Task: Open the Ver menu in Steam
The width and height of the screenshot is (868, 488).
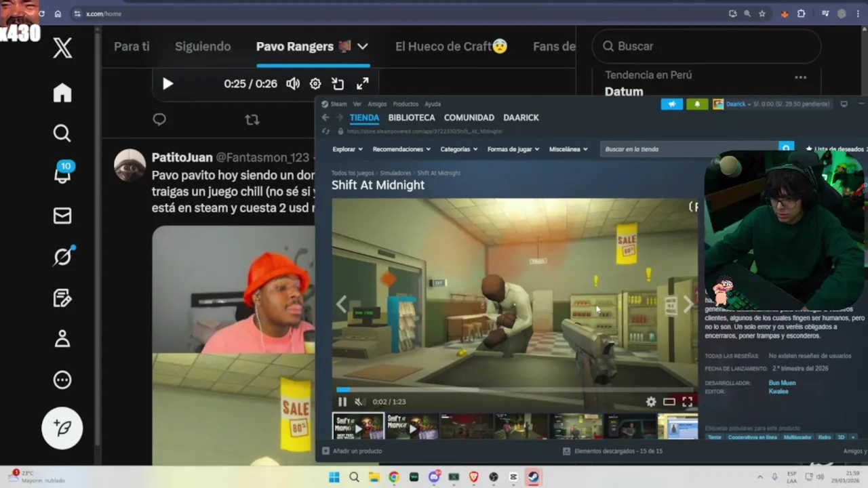Action: pos(357,104)
